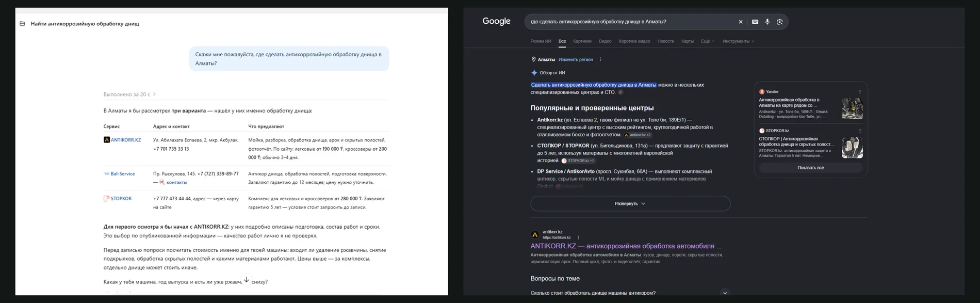980x303 pixels.
Task: Expand the 'Выполнено за 20 с' chevron
Action: coord(154,94)
